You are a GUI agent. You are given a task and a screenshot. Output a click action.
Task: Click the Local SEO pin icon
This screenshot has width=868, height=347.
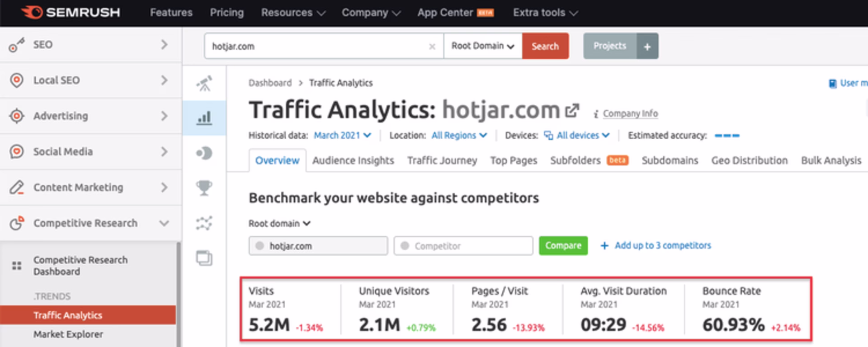(17, 80)
